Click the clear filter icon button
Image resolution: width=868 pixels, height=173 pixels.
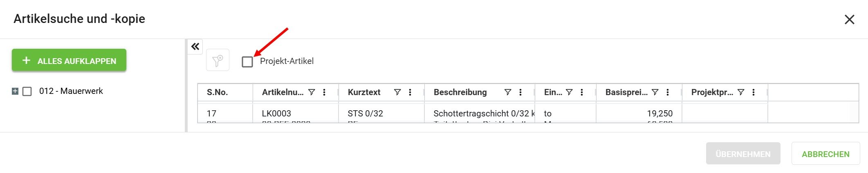click(218, 60)
